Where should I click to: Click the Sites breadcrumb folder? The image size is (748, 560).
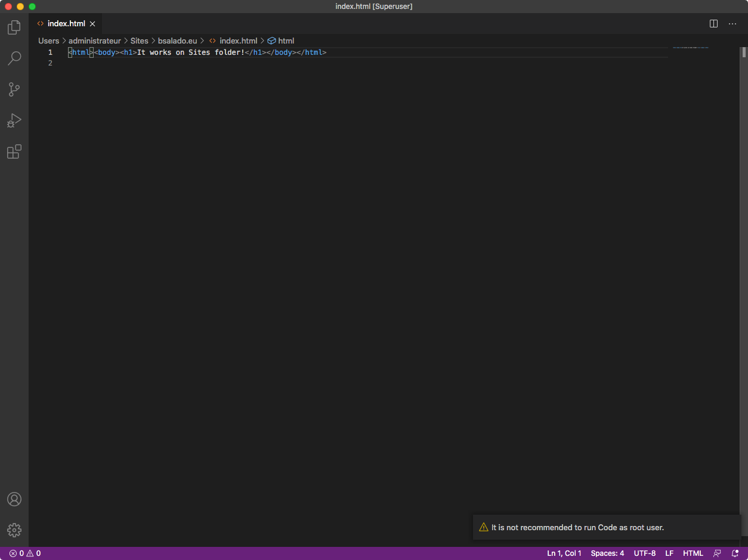click(x=139, y=41)
